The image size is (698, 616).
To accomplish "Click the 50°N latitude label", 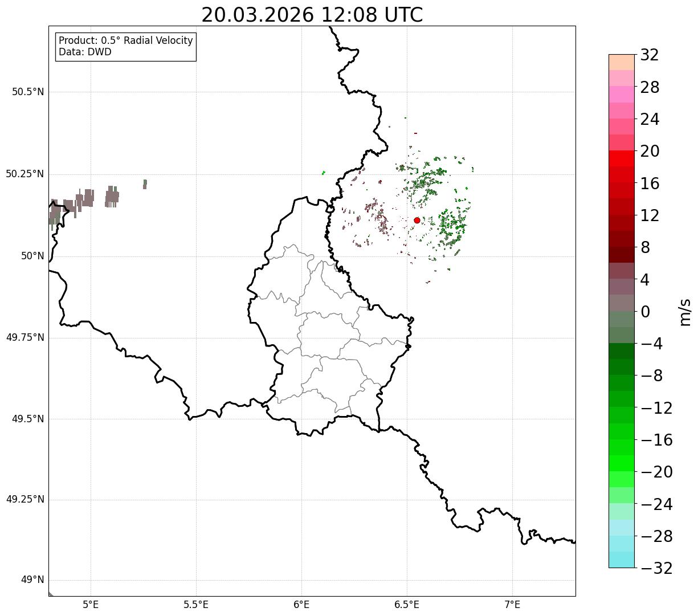I will click(x=32, y=256).
